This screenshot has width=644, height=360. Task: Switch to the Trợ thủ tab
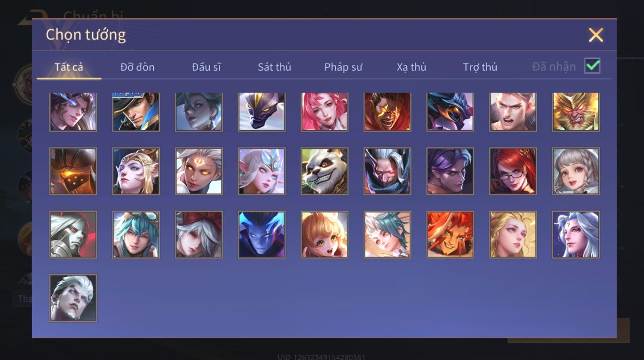[x=480, y=67]
